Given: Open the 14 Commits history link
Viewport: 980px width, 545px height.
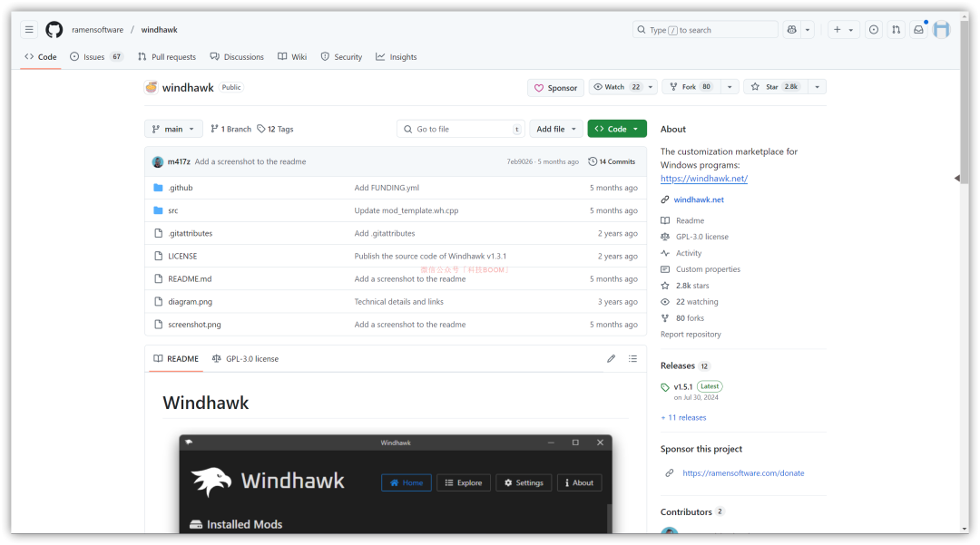Looking at the screenshot, I should click(612, 161).
